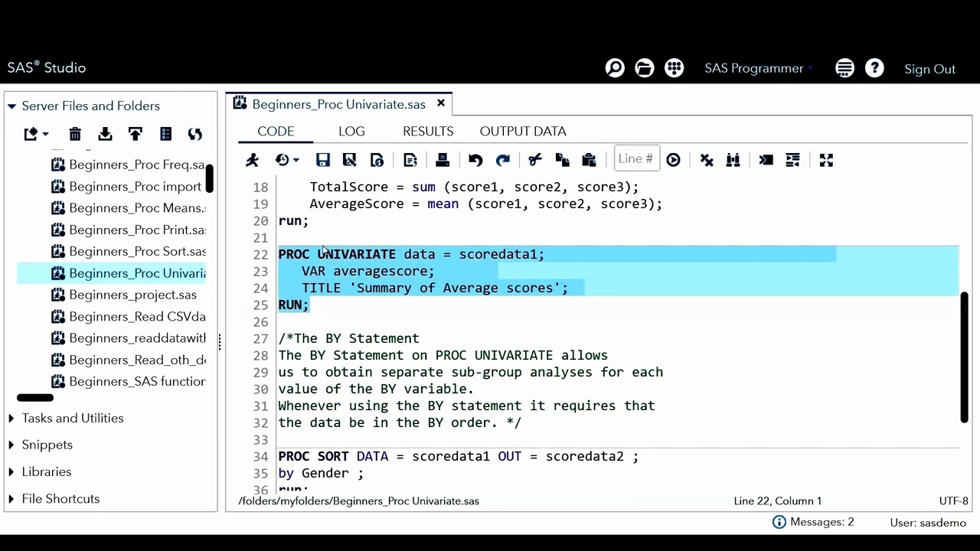
Task: Switch to the LOG tab
Action: (x=351, y=131)
